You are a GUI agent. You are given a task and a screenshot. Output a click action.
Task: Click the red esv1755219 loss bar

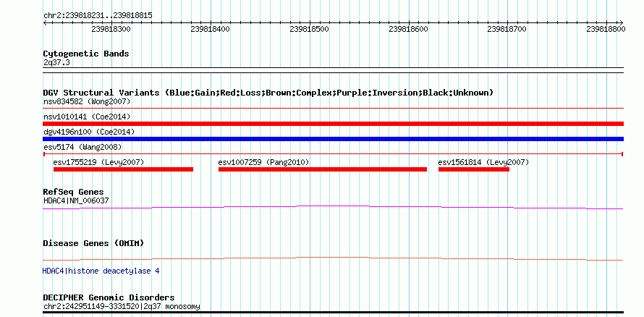point(123,169)
